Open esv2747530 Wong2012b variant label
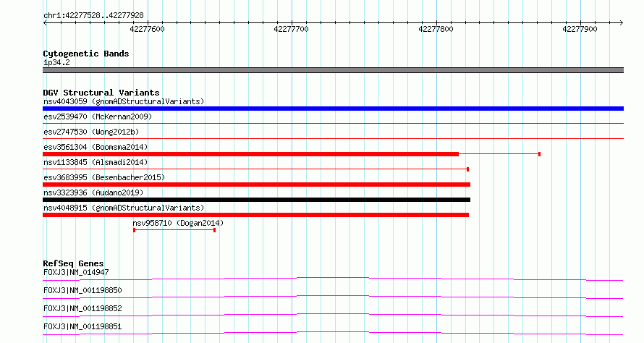 (x=91, y=132)
